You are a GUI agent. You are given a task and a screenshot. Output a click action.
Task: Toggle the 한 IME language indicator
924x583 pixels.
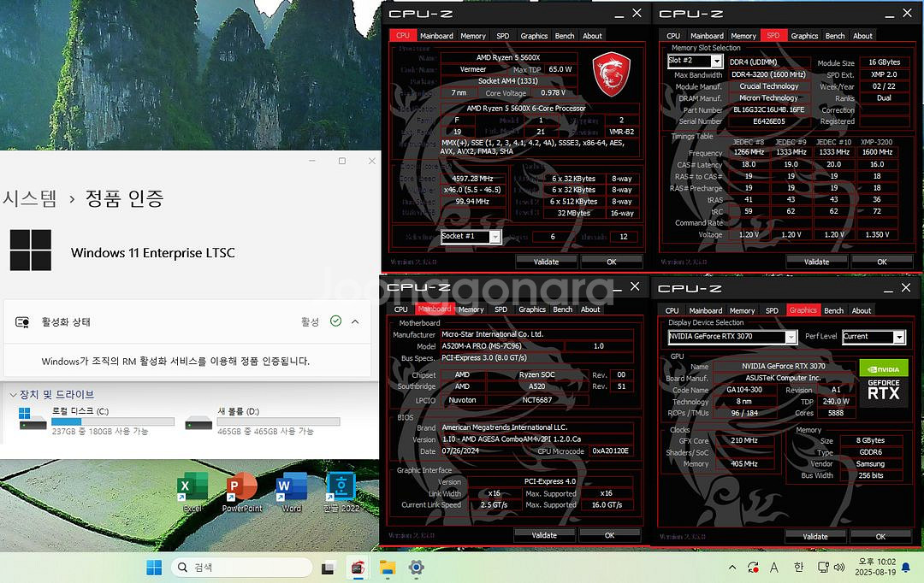[x=798, y=567]
